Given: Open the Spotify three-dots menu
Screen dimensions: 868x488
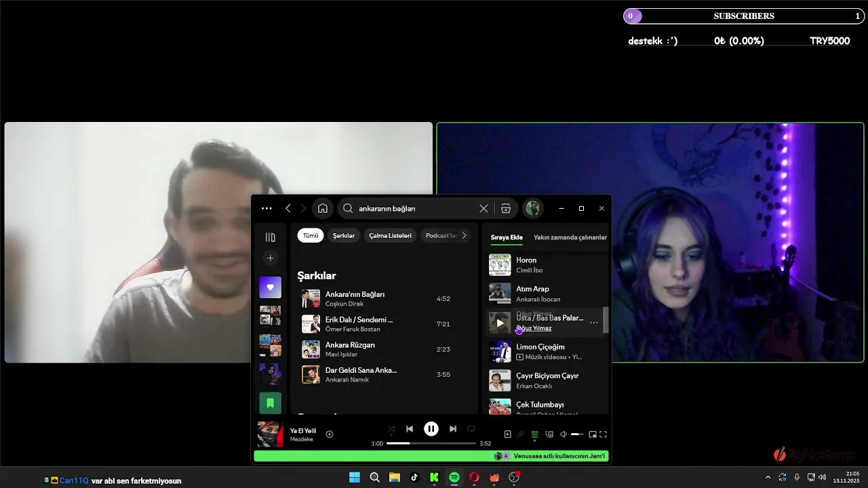Looking at the screenshot, I should coord(267,209).
